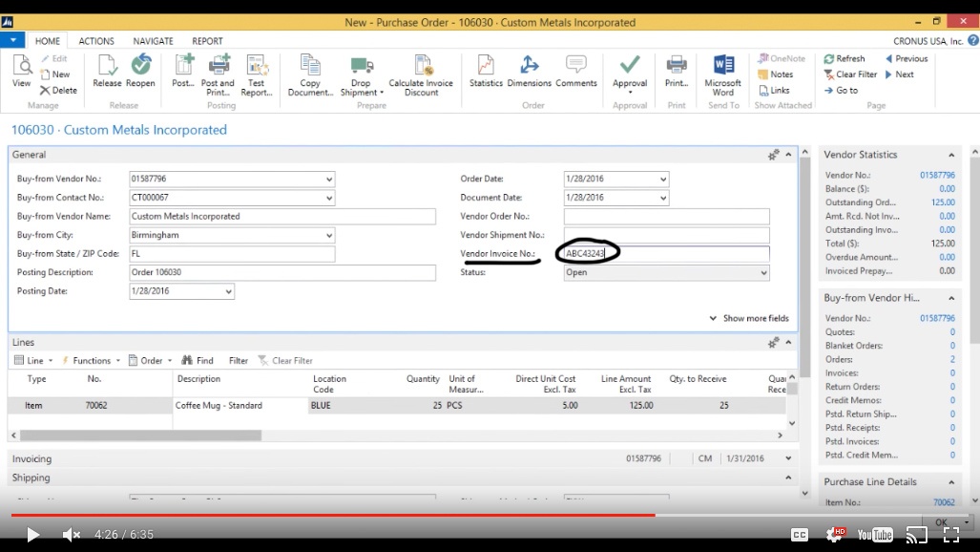The height and width of the screenshot is (552, 980).
Task: Switch to the ACTIONS ribbon tab
Action: click(x=96, y=41)
